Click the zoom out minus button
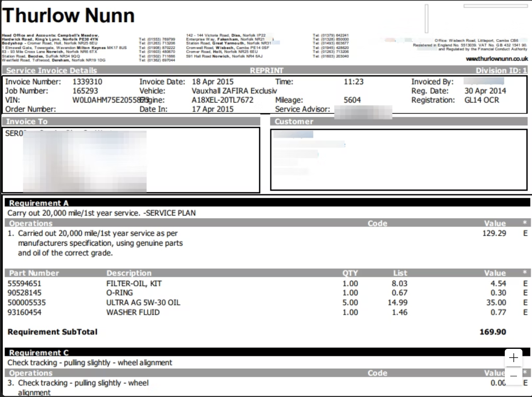Viewport: 532px width, 397px height. tap(514, 376)
